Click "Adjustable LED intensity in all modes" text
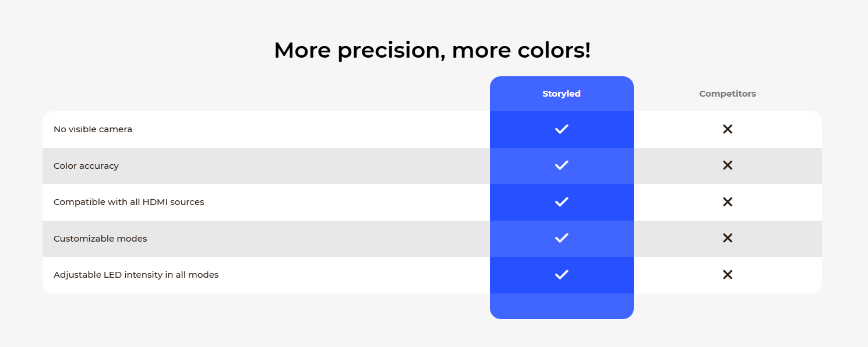Screen dimensions: 868x347 136,275
